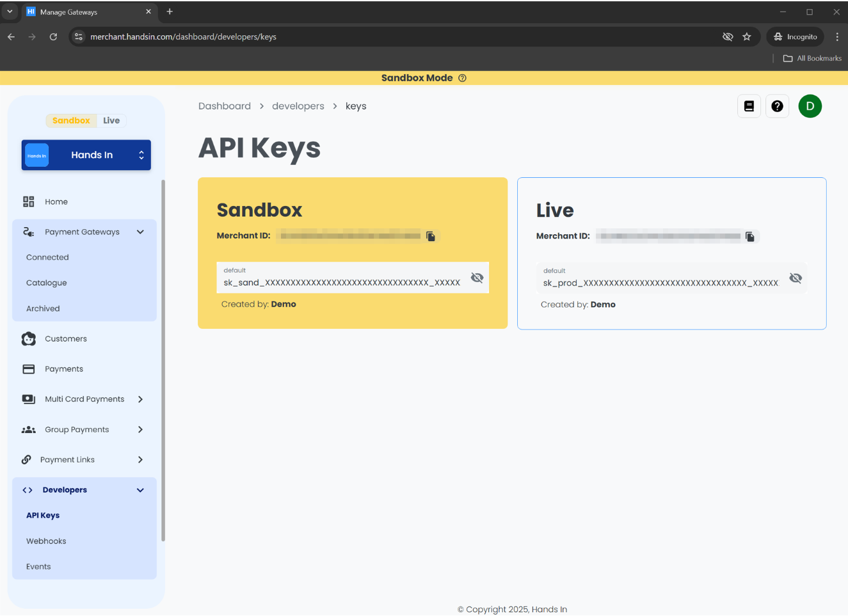Click the sidebar vertical scrollbar

coord(163,361)
